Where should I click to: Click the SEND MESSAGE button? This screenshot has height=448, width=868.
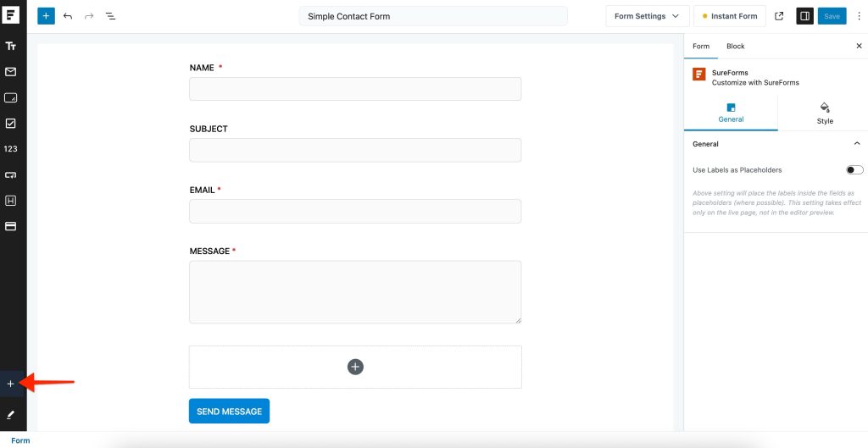229,411
